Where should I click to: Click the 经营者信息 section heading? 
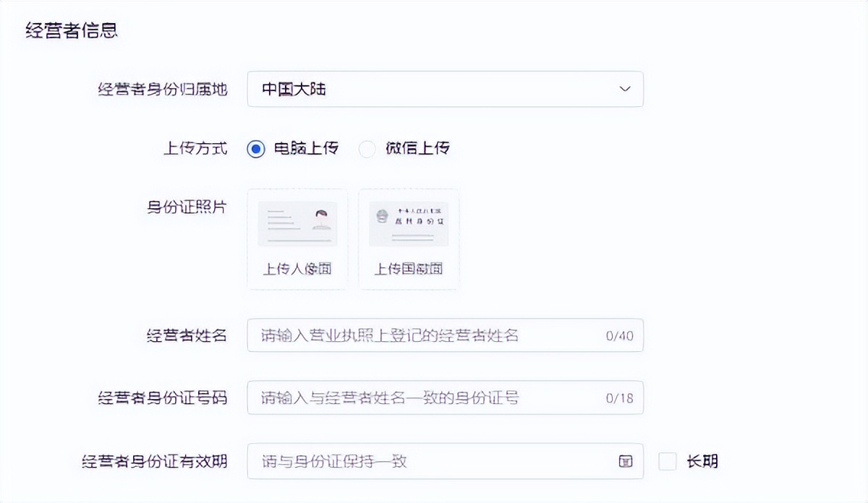coord(72,31)
